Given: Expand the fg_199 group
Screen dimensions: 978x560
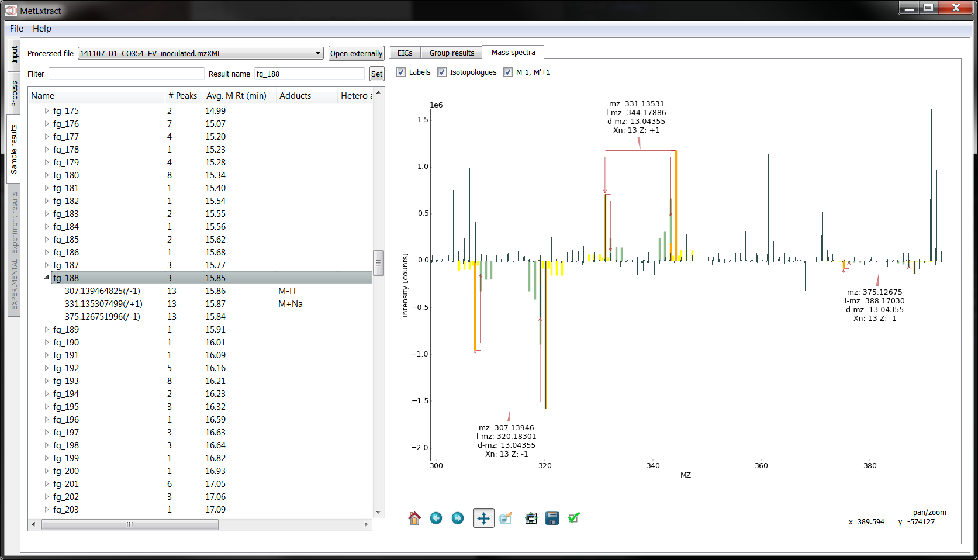Looking at the screenshot, I should point(46,458).
